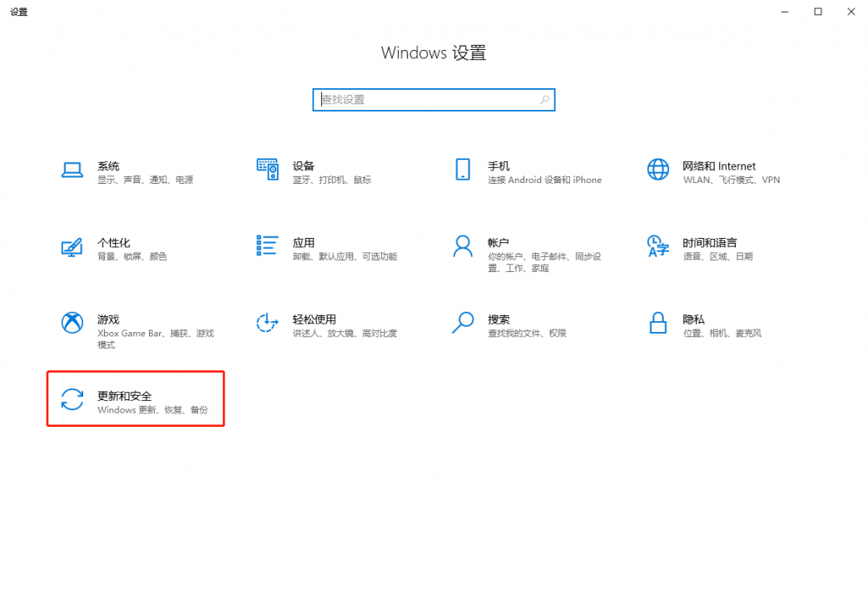Screen dimensions: 868x599
Task: Minimize the 设置 window
Action: 785,12
